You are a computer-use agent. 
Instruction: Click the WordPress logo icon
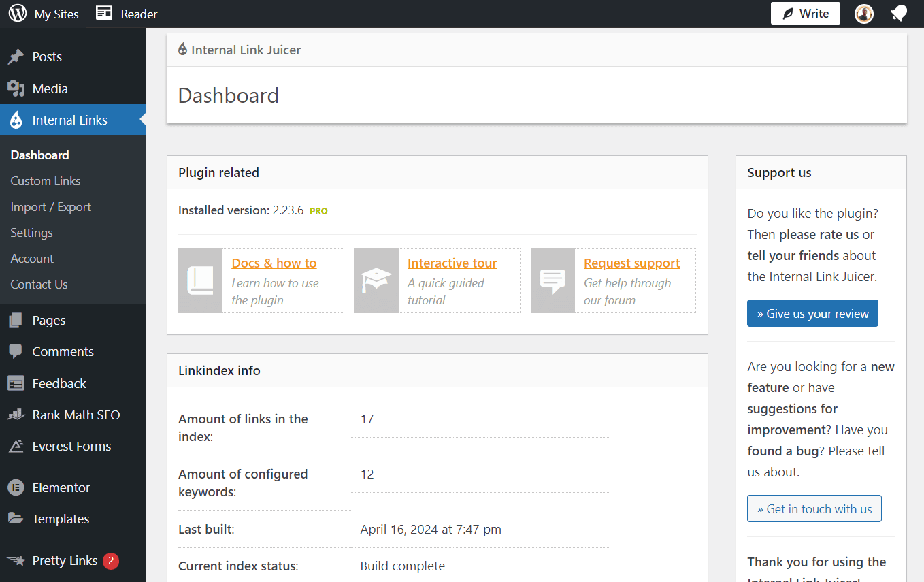tap(18, 14)
